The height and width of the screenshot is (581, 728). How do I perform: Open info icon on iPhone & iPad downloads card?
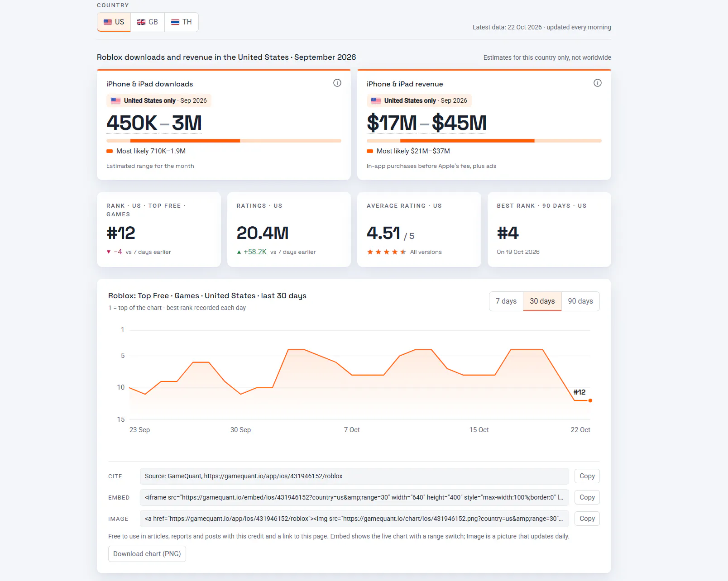pos(337,83)
